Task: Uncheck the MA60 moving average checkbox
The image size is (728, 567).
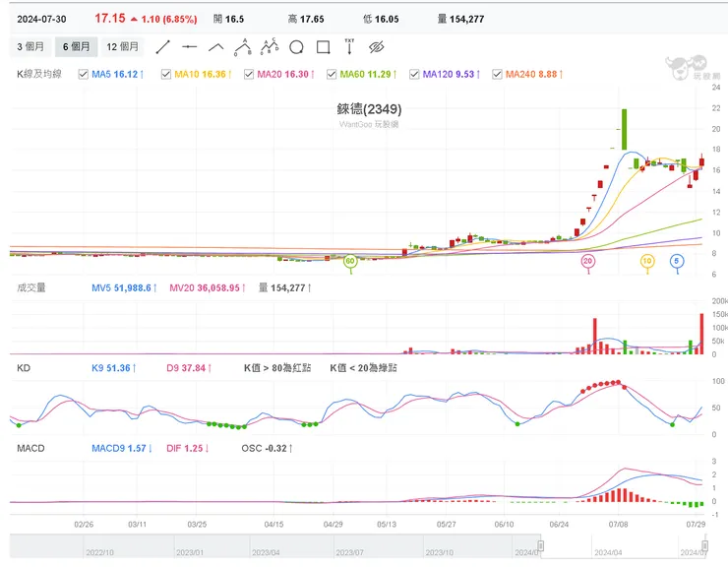Action: pos(332,75)
